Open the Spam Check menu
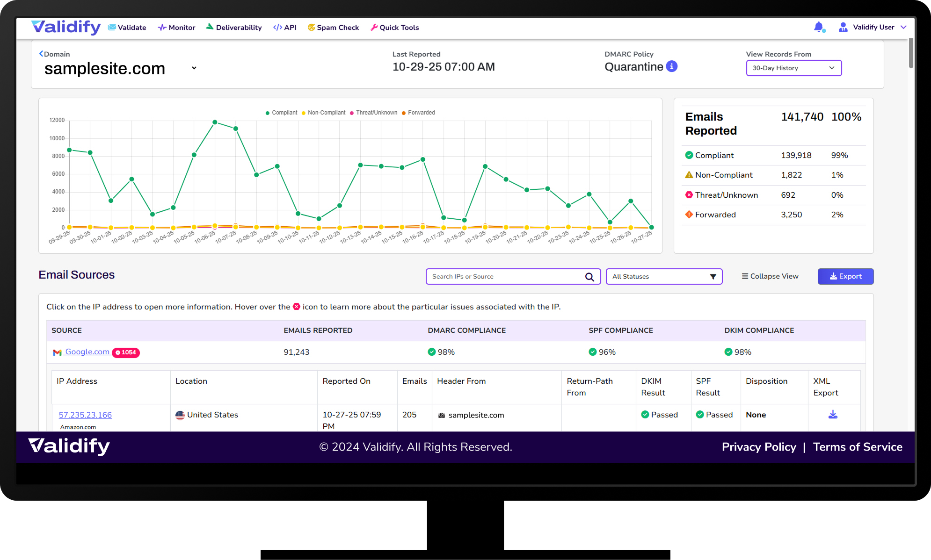The image size is (931, 560). (x=333, y=28)
